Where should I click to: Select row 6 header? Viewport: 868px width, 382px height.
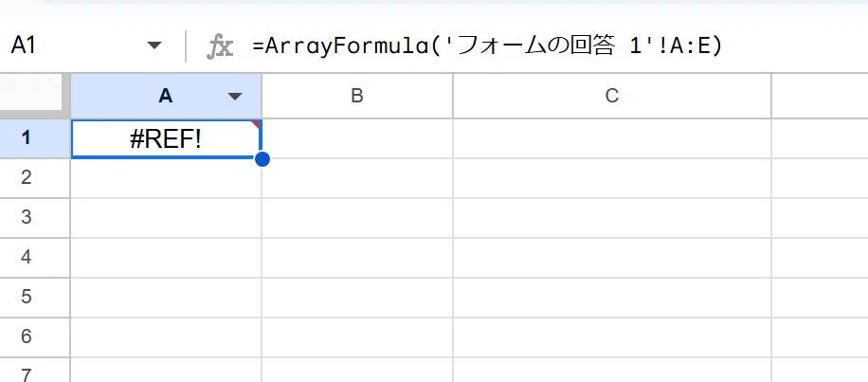(26, 337)
